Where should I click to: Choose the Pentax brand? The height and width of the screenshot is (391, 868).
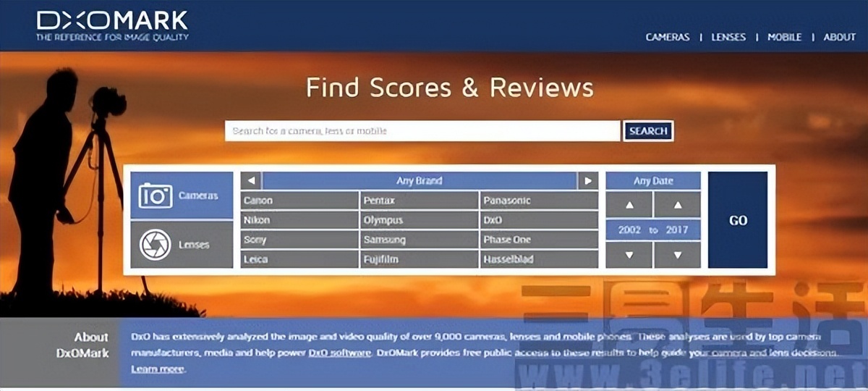point(419,201)
